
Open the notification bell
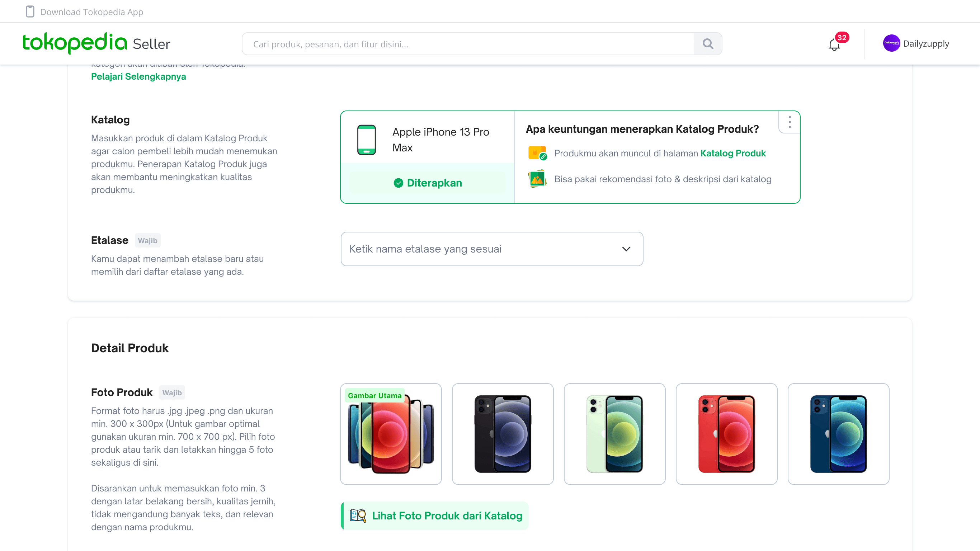[x=834, y=44]
